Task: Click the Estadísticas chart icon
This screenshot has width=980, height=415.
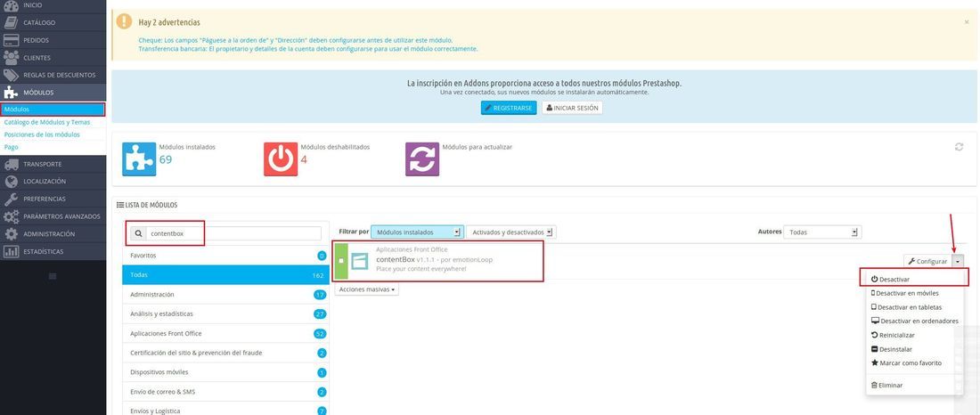Action: (x=12, y=251)
